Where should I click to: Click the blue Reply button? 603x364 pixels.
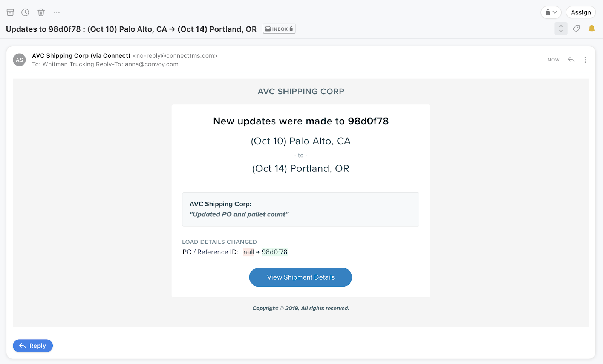point(33,346)
